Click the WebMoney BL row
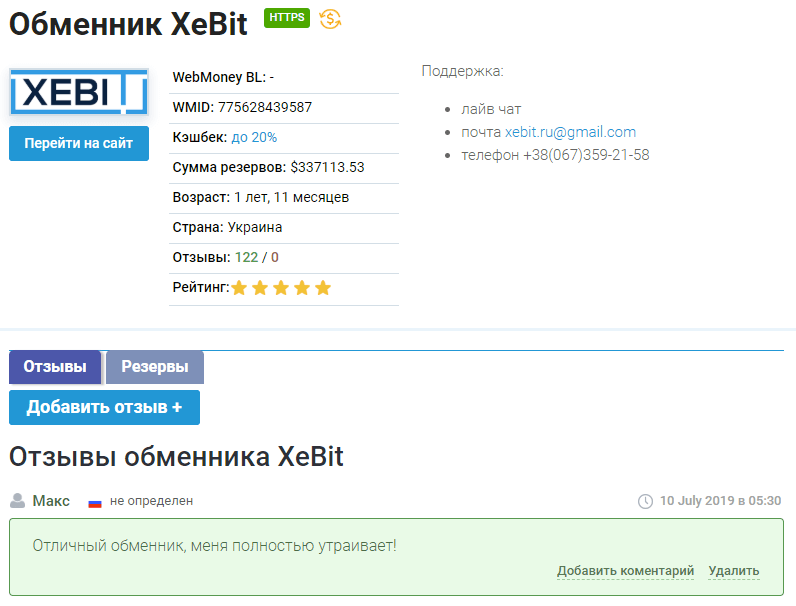Image resolution: width=796 pixels, height=606 pixels. [x=284, y=77]
